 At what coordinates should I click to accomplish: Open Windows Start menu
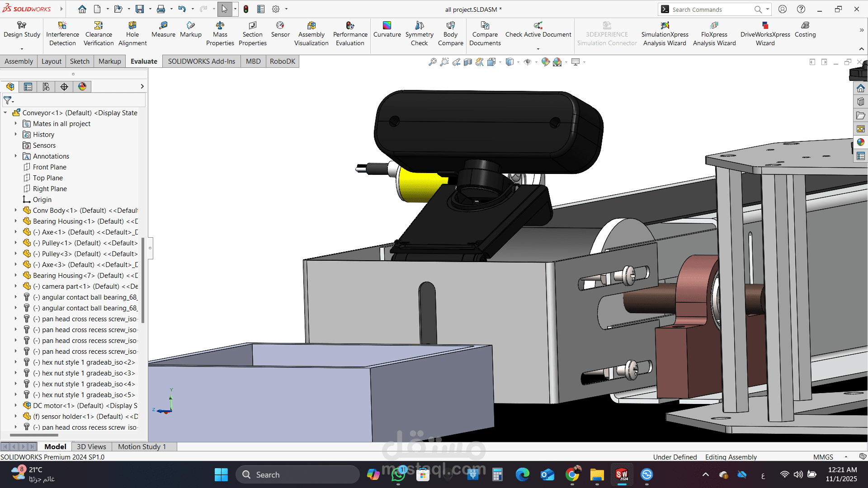[x=221, y=474]
